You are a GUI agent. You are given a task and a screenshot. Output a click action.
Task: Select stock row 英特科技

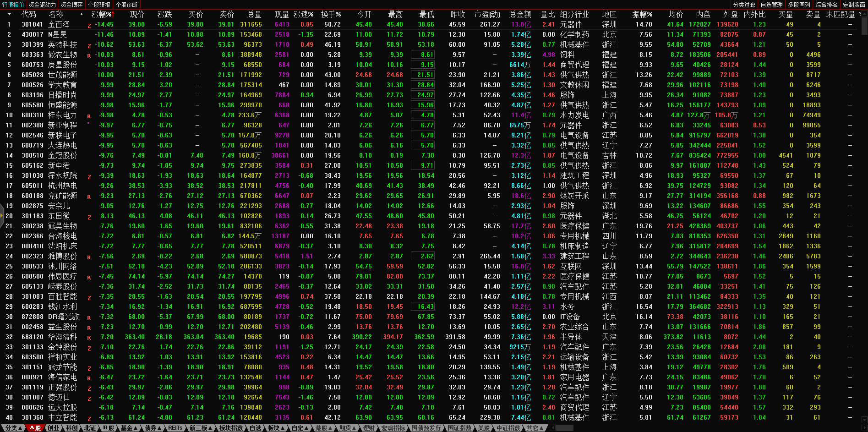pyautogui.click(x=62, y=44)
